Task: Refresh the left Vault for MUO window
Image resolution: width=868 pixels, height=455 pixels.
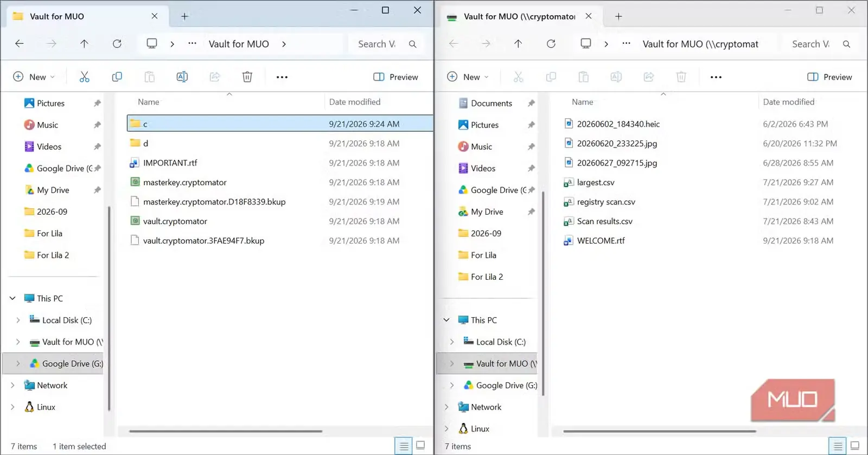Action: 117,44
